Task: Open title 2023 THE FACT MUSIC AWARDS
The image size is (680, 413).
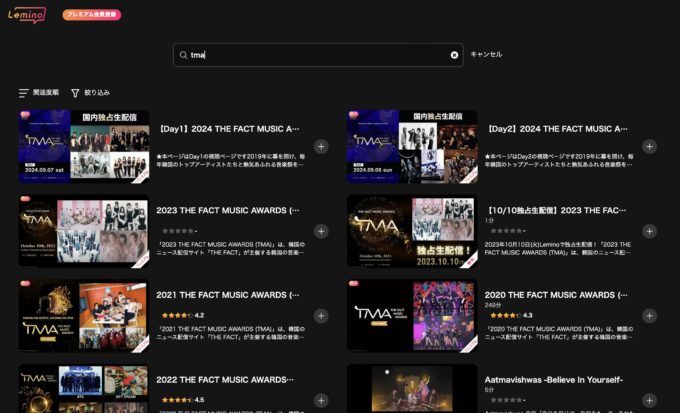Action: pos(228,210)
